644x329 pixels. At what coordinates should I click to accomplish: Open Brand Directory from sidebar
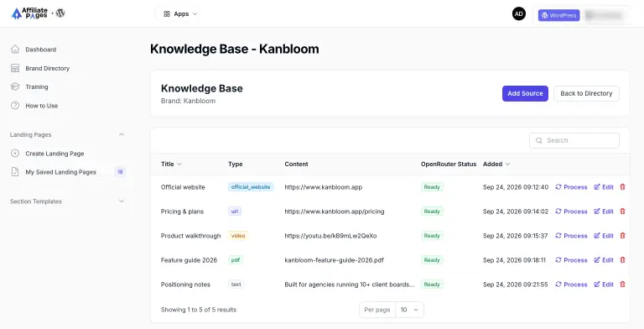47,68
